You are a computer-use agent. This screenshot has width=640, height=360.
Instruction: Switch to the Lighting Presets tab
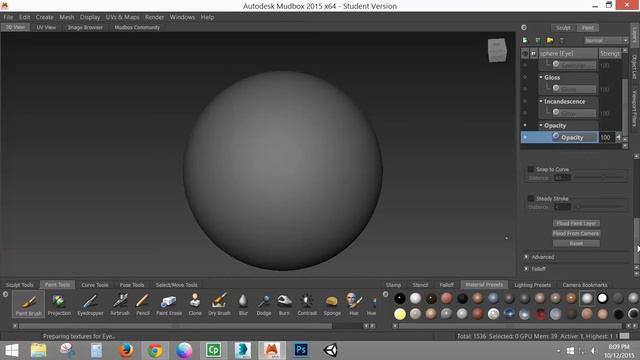(x=532, y=285)
